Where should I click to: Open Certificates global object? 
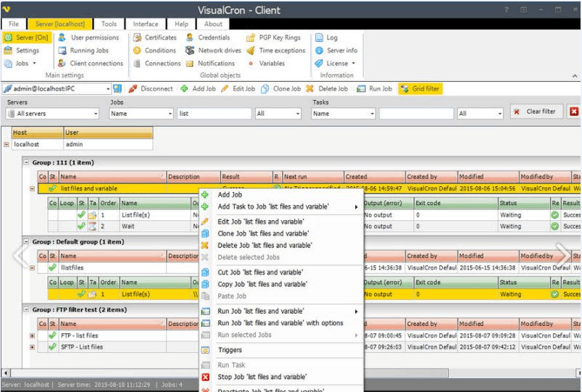(x=155, y=38)
